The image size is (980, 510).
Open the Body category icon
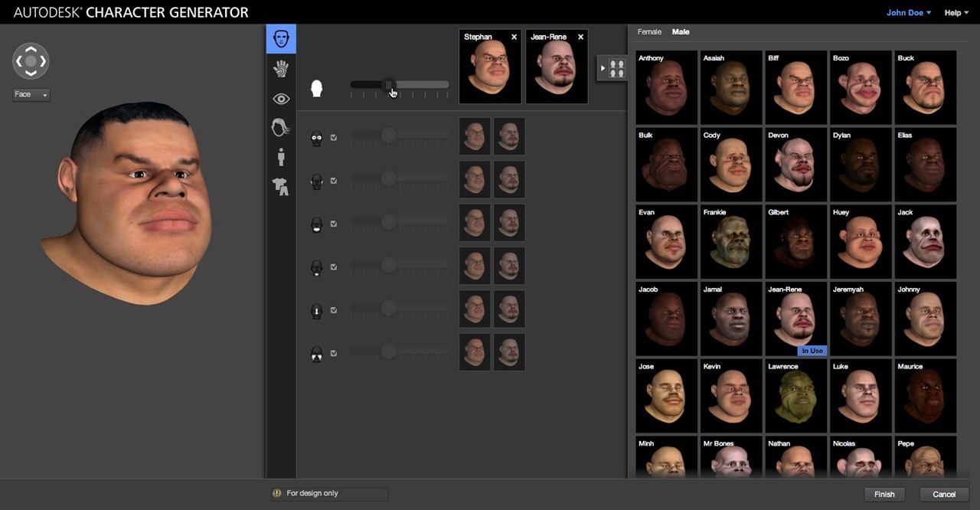pyautogui.click(x=281, y=157)
